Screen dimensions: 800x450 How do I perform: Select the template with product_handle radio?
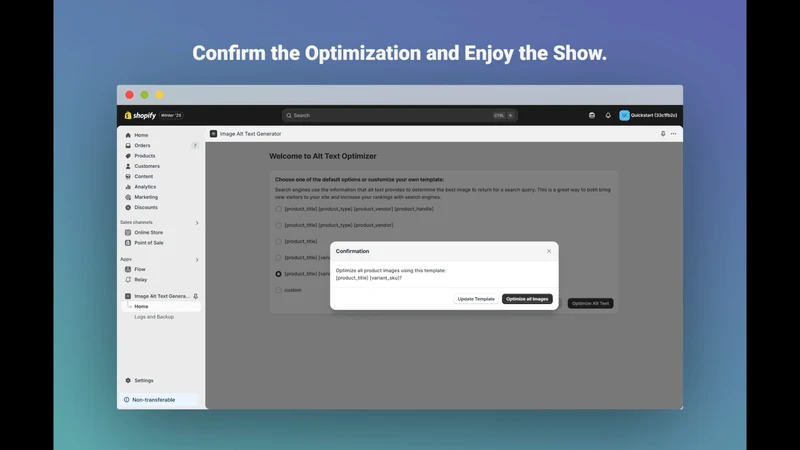(279, 209)
